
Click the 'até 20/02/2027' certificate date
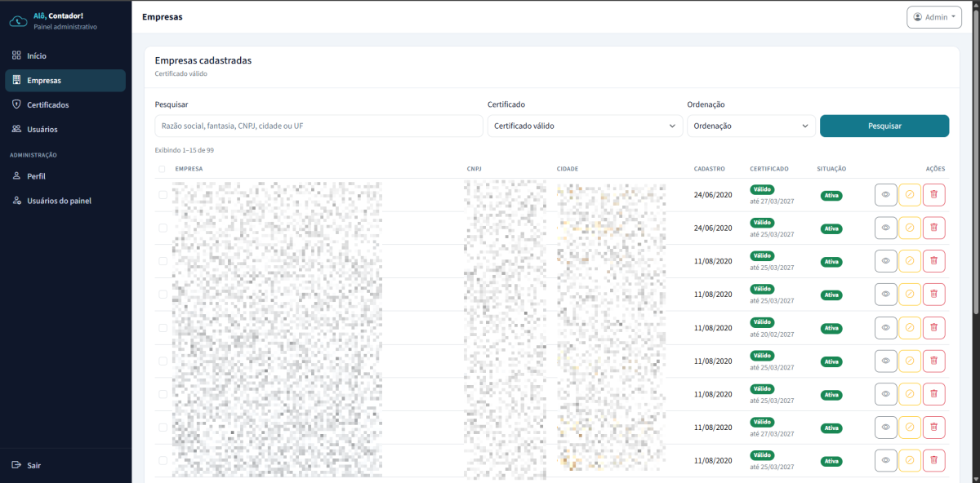(x=772, y=334)
